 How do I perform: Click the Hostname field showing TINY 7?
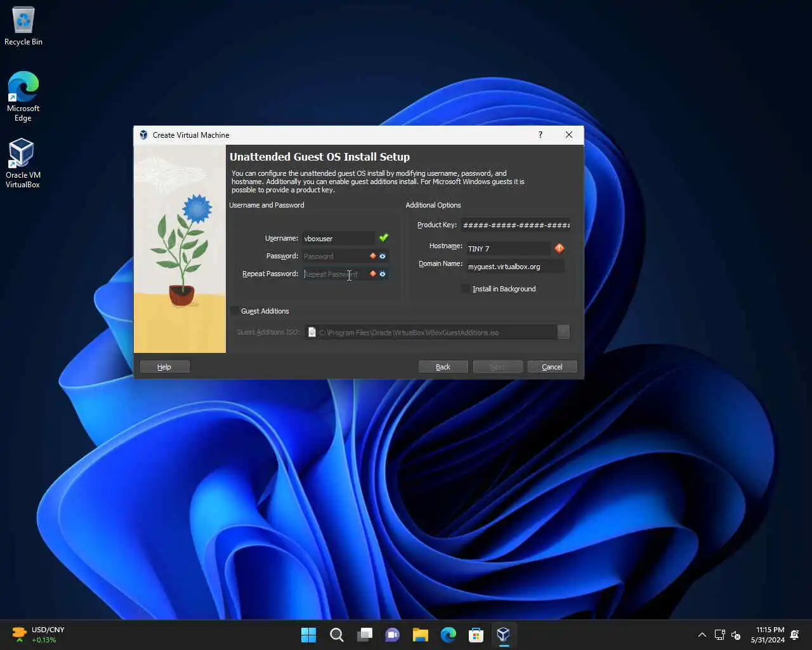pos(508,248)
